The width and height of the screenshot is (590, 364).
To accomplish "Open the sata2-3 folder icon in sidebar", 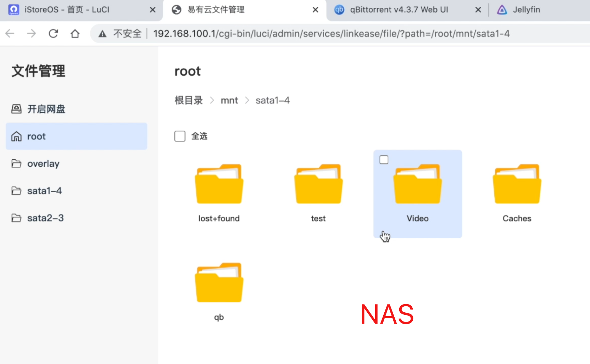I will tap(16, 218).
